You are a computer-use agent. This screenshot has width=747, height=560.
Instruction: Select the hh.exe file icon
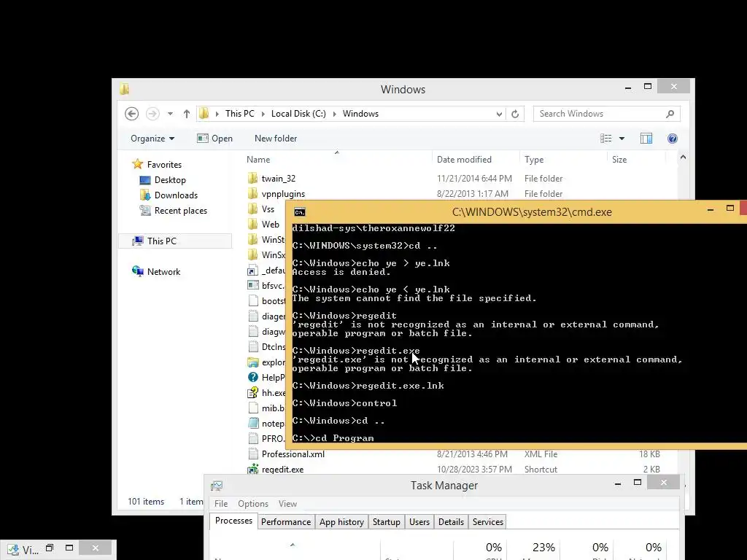click(253, 393)
